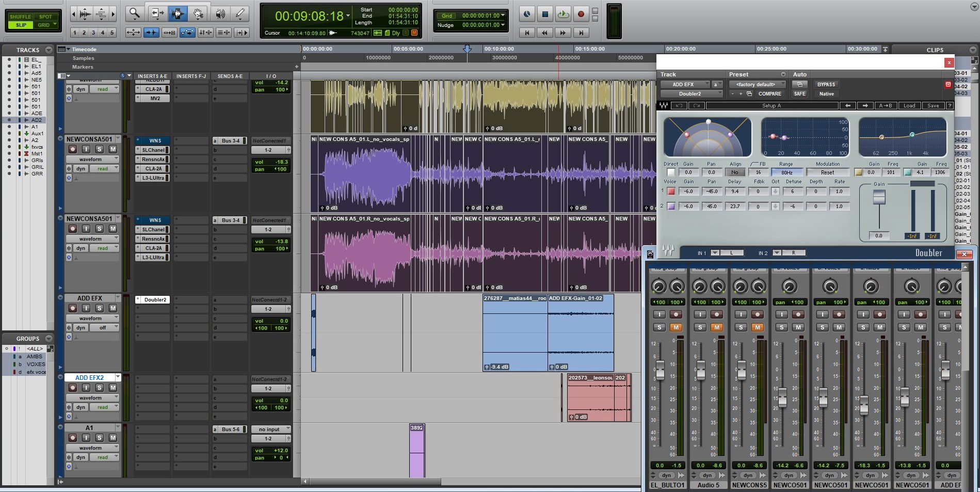The width and height of the screenshot is (980, 492).
Task: Click the Audio 5 channel fader
Action: pyautogui.click(x=700, y=370)
